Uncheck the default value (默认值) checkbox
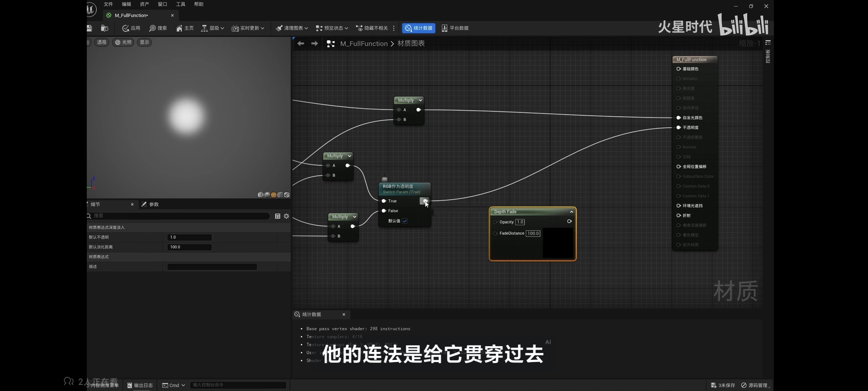This screenshot has width=868, height=391. click(x=405, y=221)
